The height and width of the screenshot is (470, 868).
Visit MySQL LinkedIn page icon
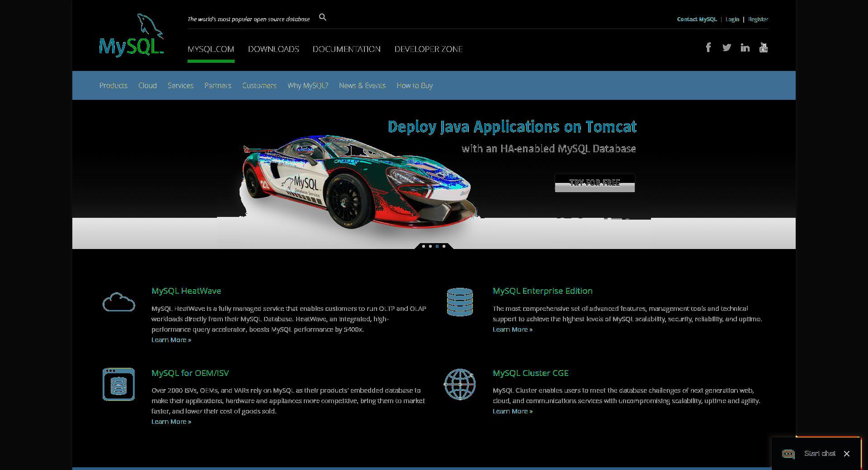pyautogui.click(x=745, y=47)
